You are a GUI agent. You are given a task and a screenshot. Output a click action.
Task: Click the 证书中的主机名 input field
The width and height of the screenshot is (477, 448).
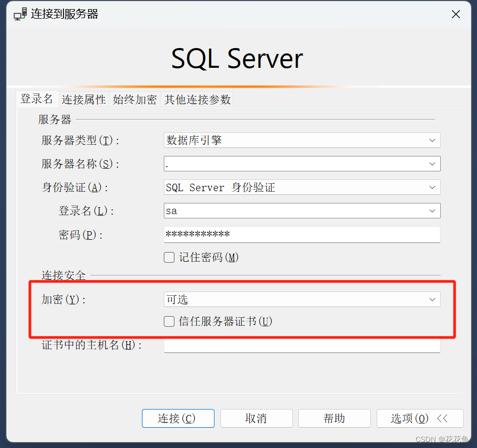302,345
